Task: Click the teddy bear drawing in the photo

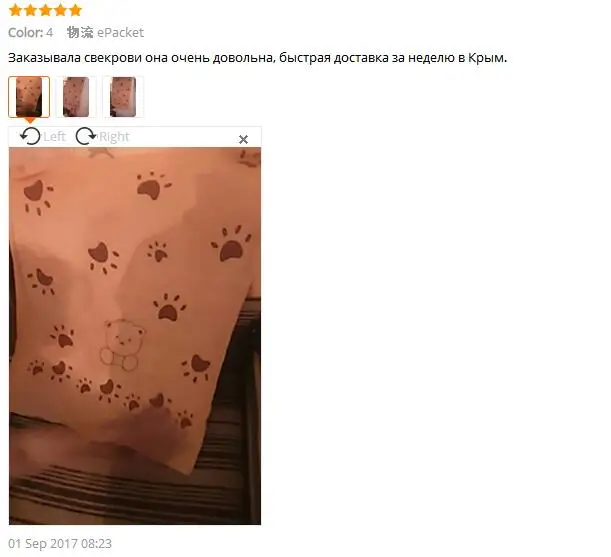Action: click(122, 344)
